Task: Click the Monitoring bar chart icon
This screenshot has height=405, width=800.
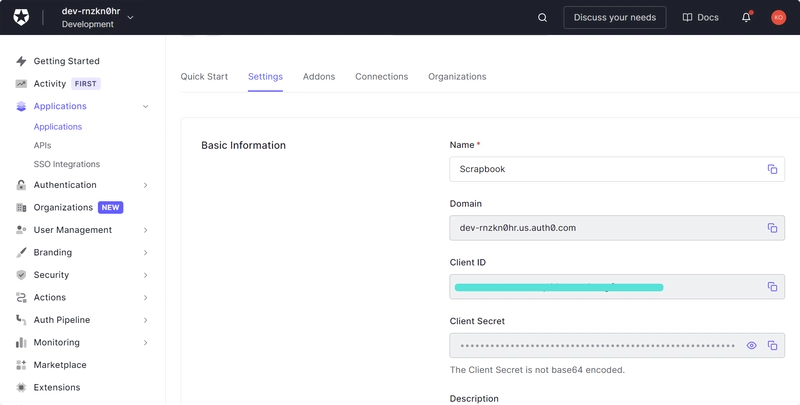Action: click(21, 342)
